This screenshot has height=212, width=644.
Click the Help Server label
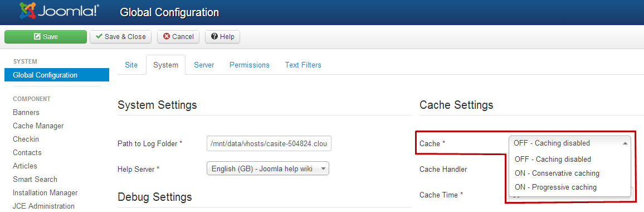(138, 169)
